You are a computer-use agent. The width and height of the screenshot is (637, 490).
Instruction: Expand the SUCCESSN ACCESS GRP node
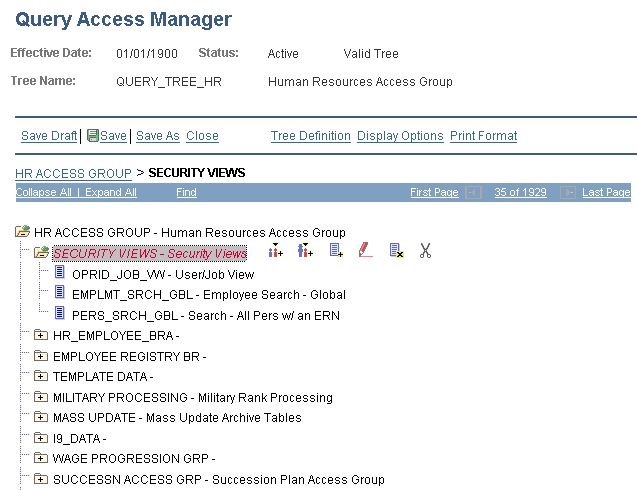41,480
